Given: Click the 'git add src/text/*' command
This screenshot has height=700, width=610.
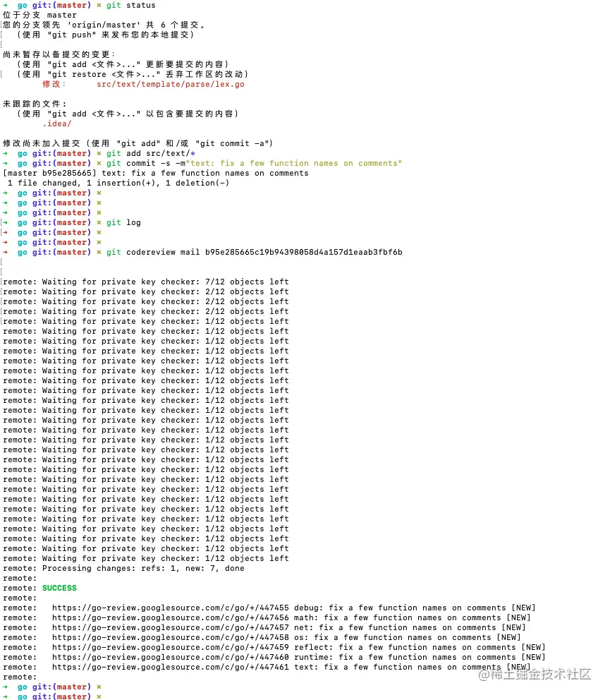Looking at the screenshot, I should click(x=150, y=153).
